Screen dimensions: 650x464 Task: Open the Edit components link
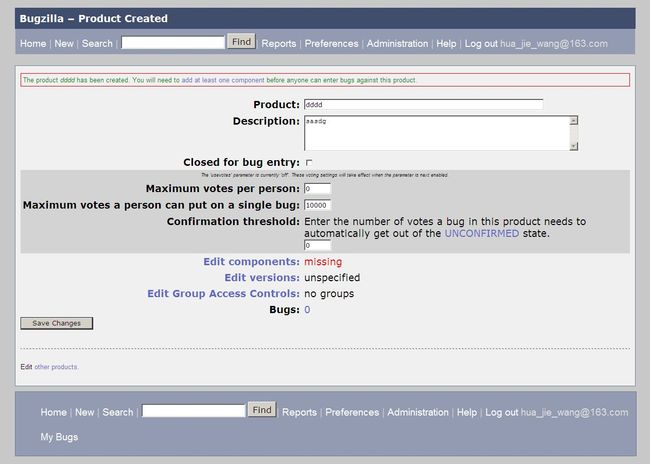coord(251,262)
